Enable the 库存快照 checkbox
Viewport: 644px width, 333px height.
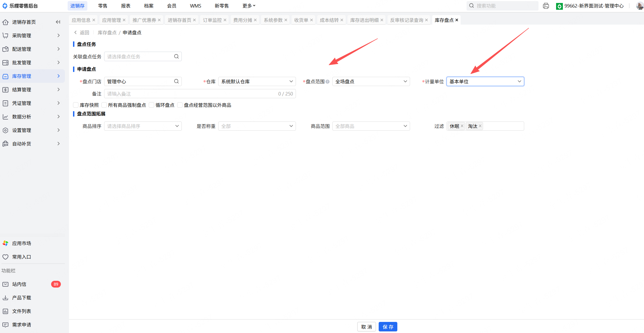76,105
